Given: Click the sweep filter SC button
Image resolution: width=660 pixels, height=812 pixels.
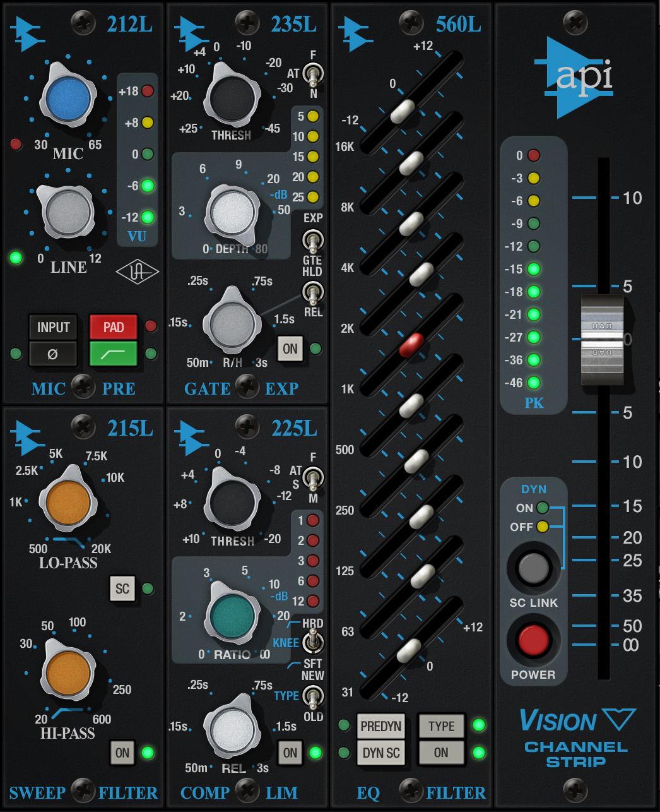Looking at the screenshot, I should tap(122, 588).
